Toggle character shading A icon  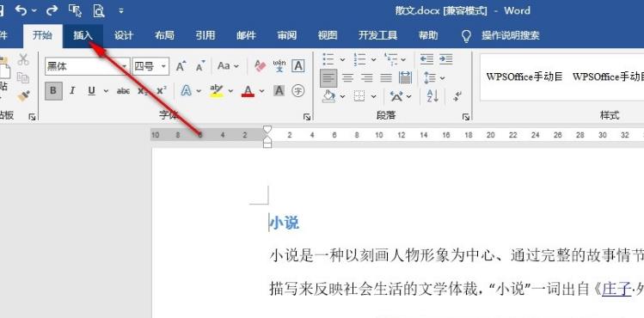point(279,91)
